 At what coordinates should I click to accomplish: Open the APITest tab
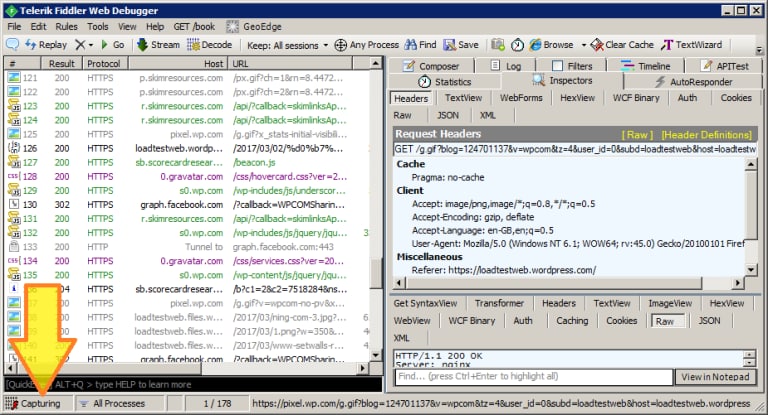pyautogui.click(x=725, y=66)
